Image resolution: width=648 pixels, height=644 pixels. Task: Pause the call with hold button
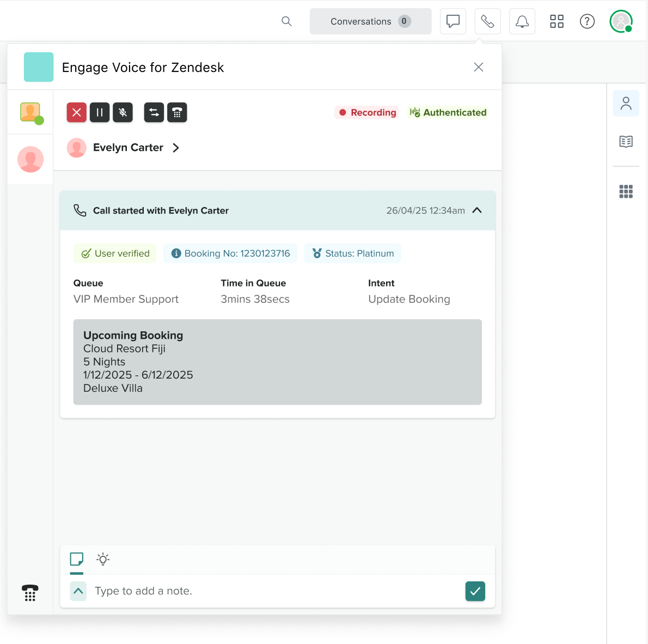(100, 112)
